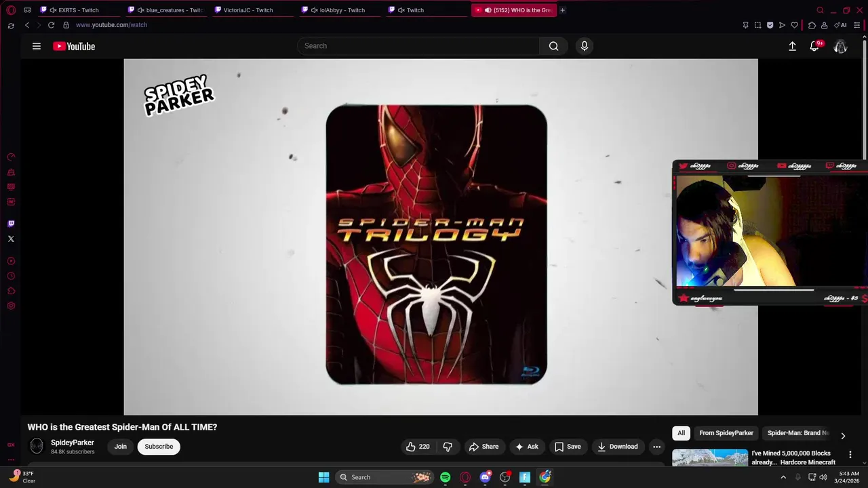
Task: Open the Mined 5,000,000 Blocks thumbnail
Action: point(710,458)
